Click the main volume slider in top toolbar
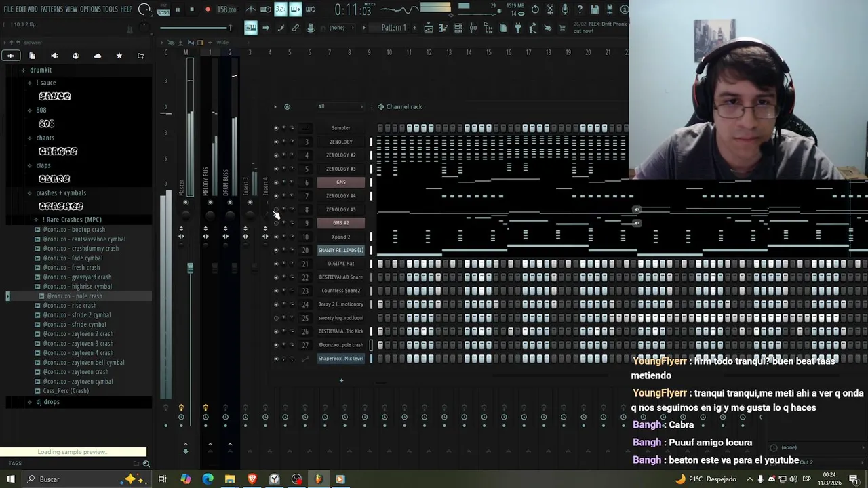Viewport: 868px width, 488px height. (x=197, y=28)
